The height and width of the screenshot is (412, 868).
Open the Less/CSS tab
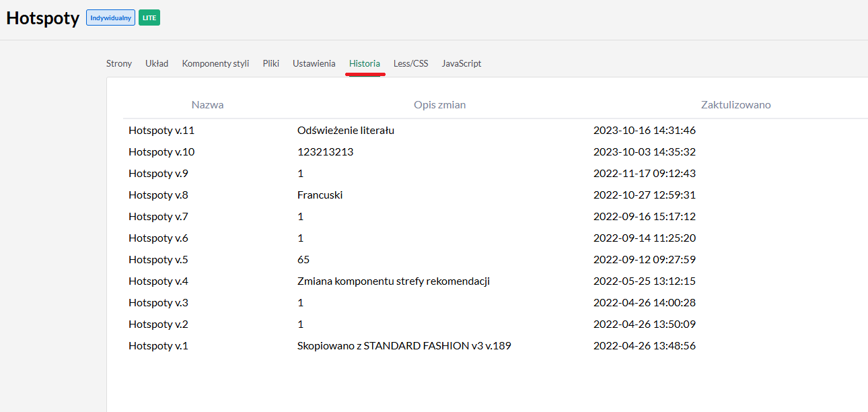coord(411,63)
